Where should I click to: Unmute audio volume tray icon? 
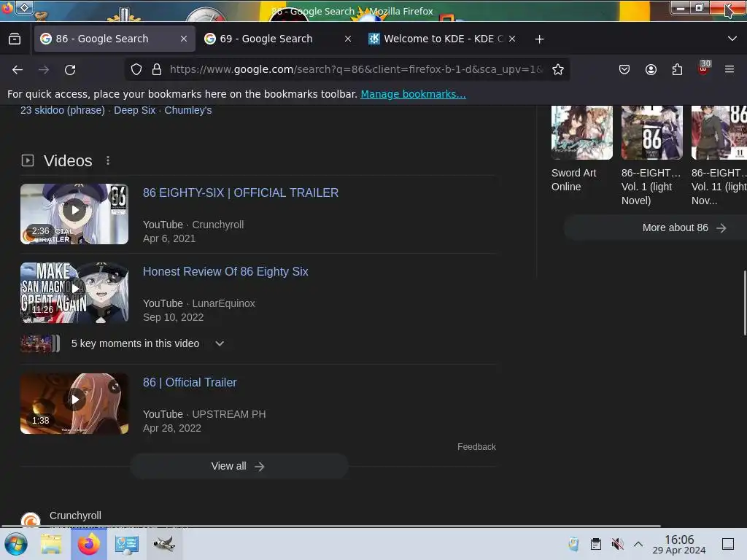(617, 544)
